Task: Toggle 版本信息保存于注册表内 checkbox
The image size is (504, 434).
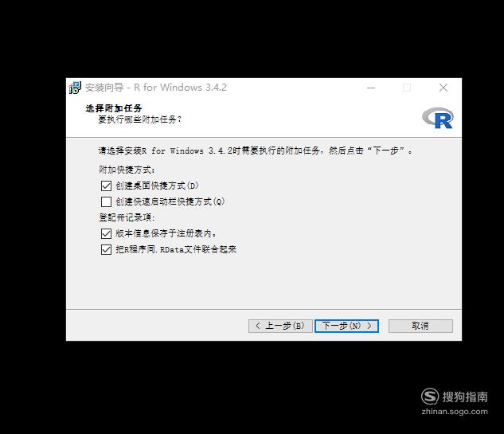Action: click(x=106, y=233)
